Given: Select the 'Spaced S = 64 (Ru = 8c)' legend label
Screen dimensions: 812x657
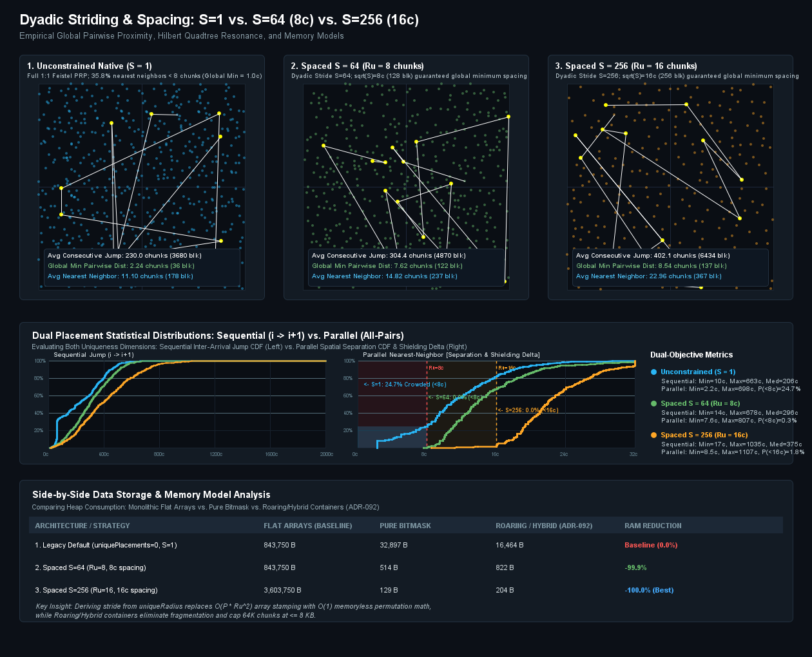Looking at the screenshot, I should pos(701,403).
